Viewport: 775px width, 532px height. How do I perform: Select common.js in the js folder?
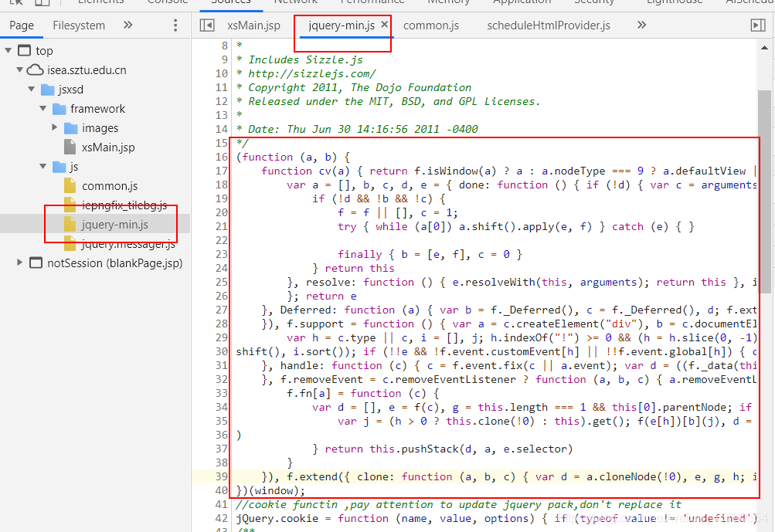point(109,186)
